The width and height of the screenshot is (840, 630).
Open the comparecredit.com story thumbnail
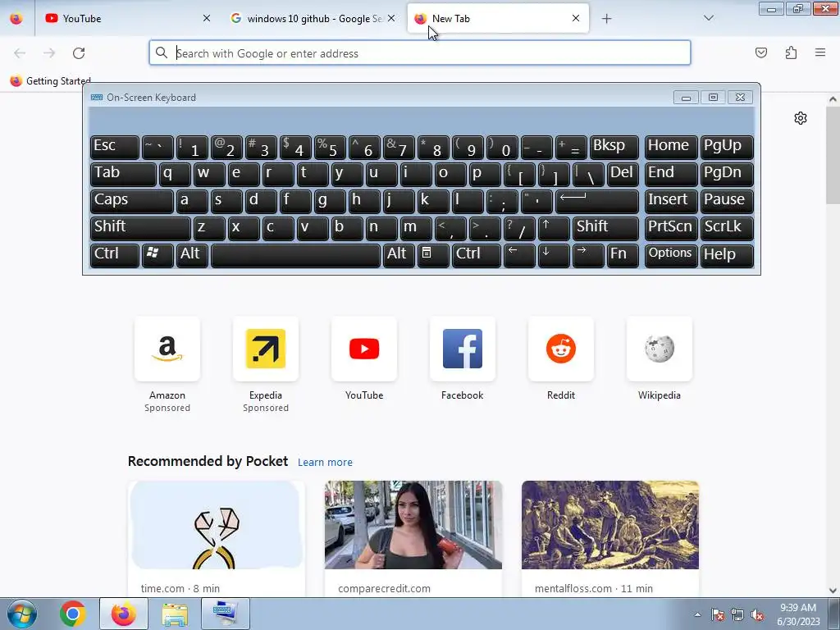click(413, 525)
